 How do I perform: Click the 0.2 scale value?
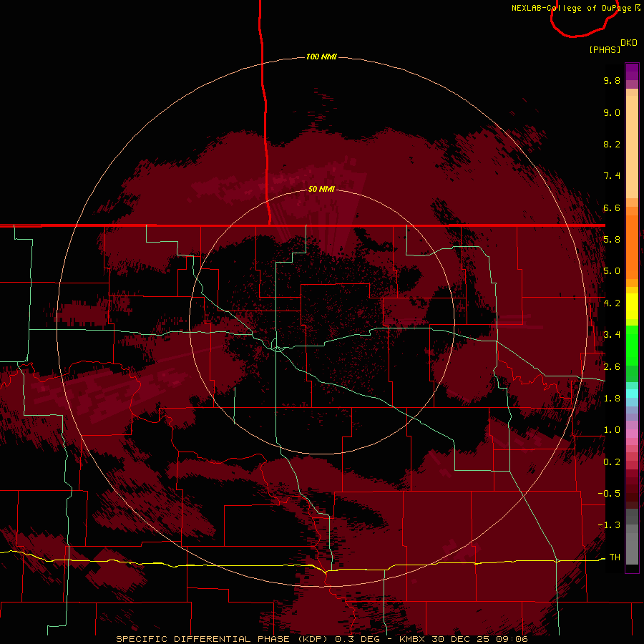[612, 462]
